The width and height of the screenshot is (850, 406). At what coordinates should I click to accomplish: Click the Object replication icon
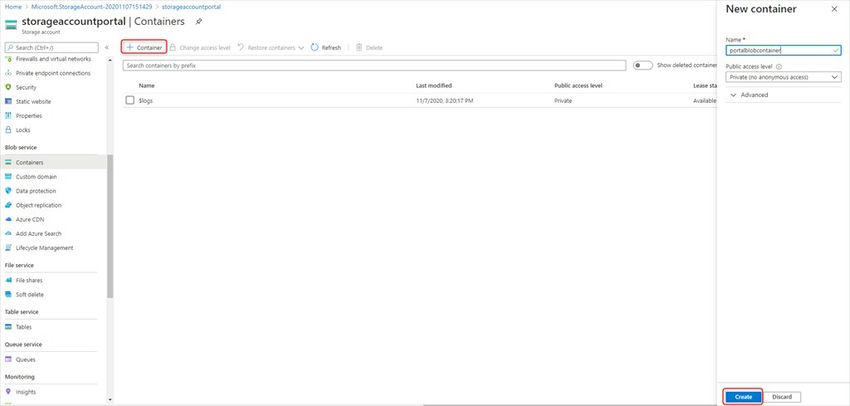[x=8, y=205]
